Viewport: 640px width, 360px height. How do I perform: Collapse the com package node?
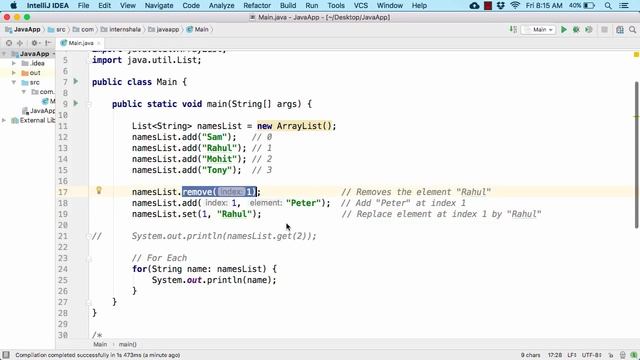(x=24, y=92)
